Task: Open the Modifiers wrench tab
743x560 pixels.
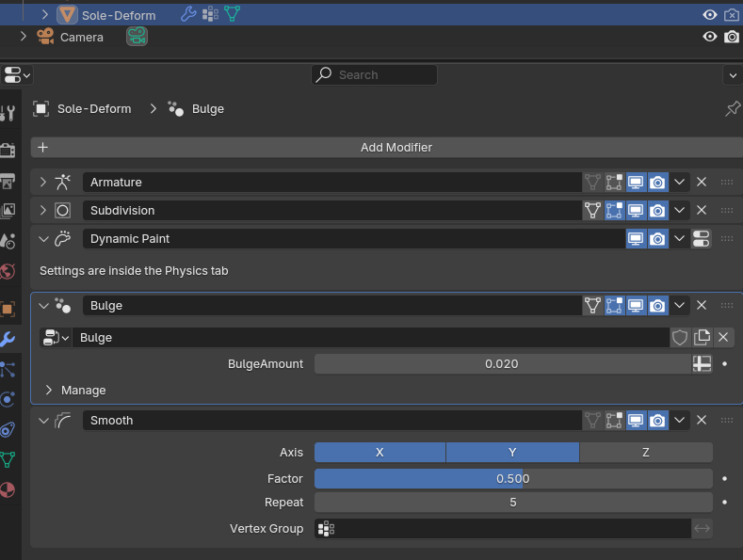Action: [8, 339]
